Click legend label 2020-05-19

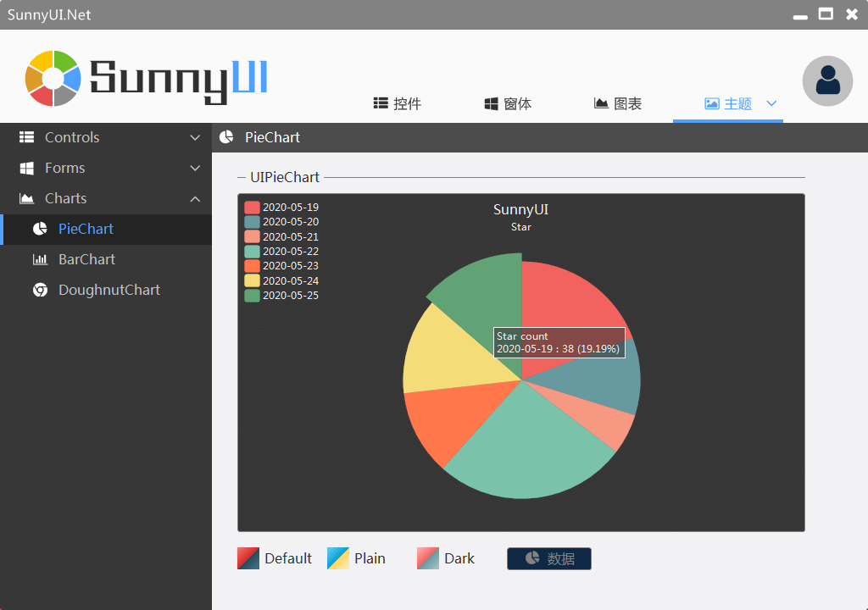[291, 207]
